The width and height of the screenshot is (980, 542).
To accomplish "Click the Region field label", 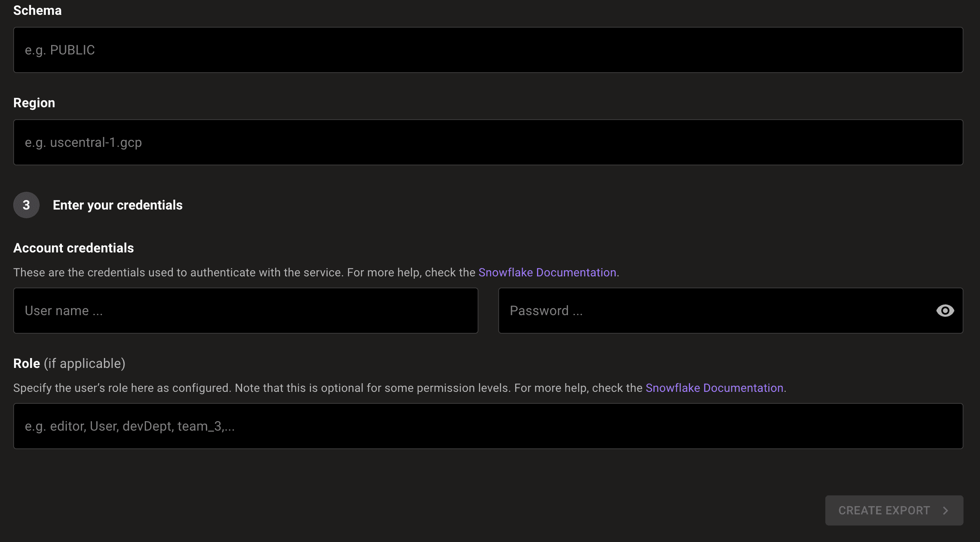I will [x=34, y=103].
